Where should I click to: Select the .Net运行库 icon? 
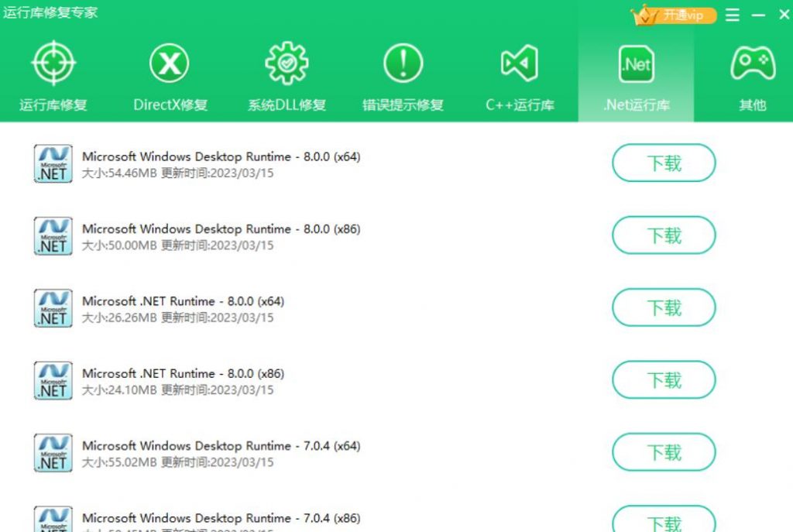[637, 64]
